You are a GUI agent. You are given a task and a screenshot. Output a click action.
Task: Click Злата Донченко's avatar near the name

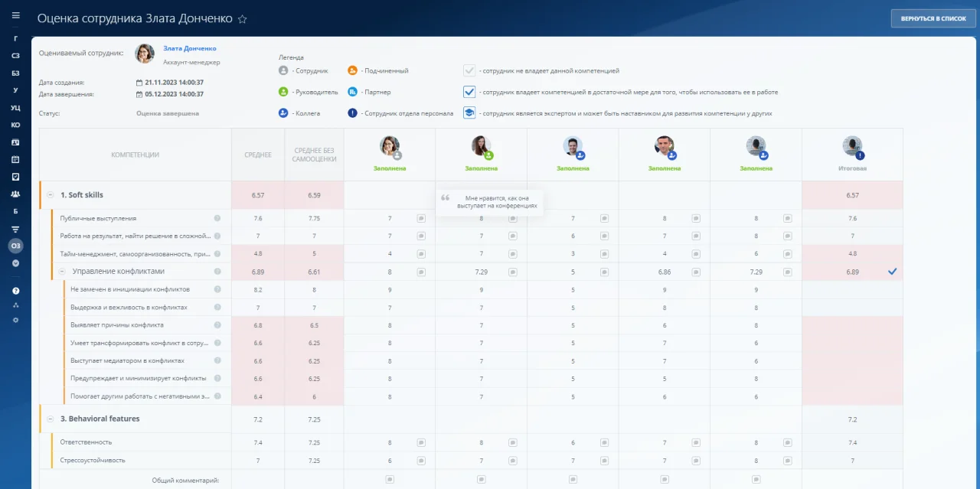click(x=145, y=54)
